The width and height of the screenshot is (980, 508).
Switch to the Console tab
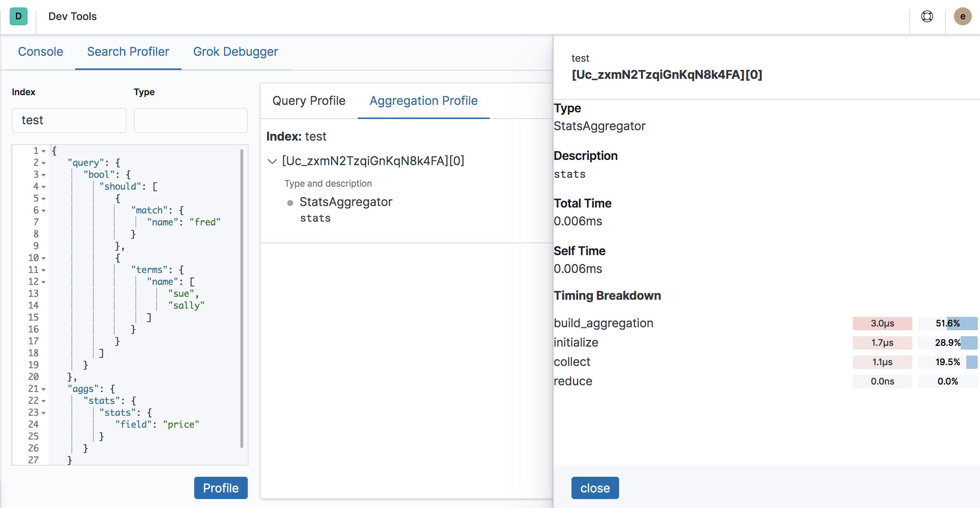point(40,52)
